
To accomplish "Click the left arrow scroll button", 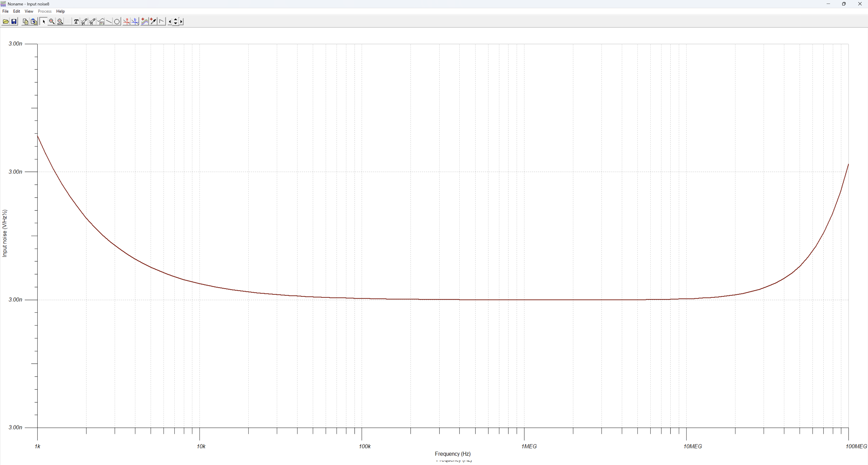I will point(170,21).
